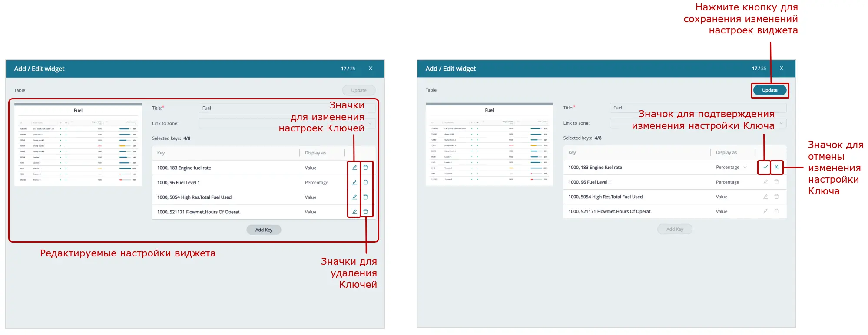Click the Add Key button in left dialog

coord(264,230)
